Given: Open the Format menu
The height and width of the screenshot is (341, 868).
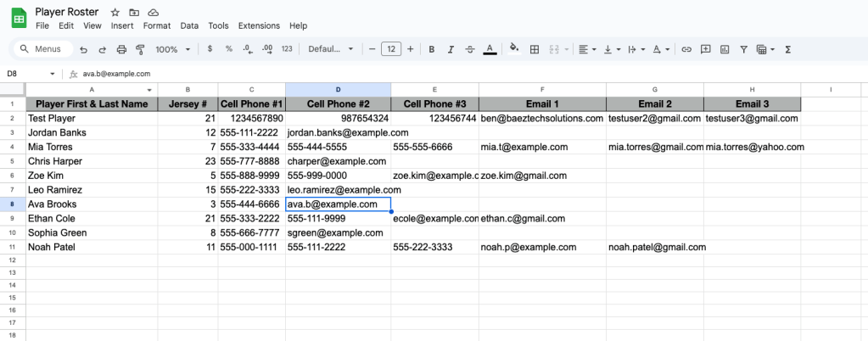Looking at the screenshot, I should point(157,25).
